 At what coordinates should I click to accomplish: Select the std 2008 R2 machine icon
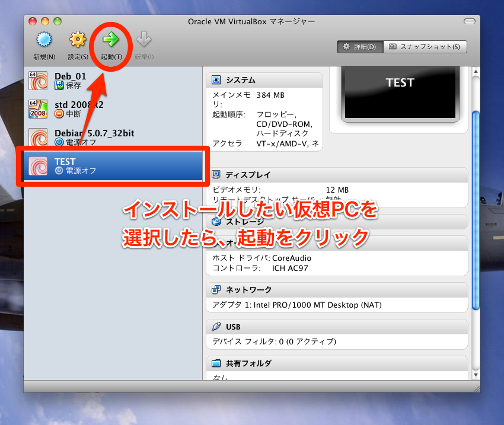38,109
